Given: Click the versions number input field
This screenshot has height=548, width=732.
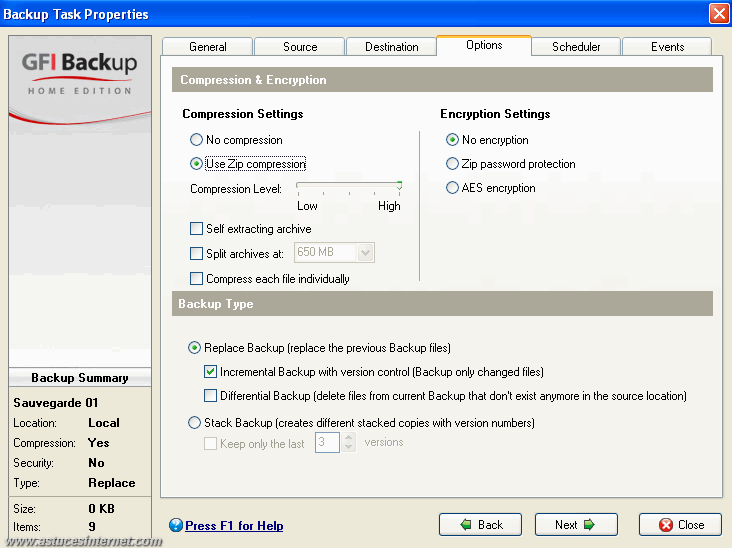Looking at the screenshot, I should point(327,442).
